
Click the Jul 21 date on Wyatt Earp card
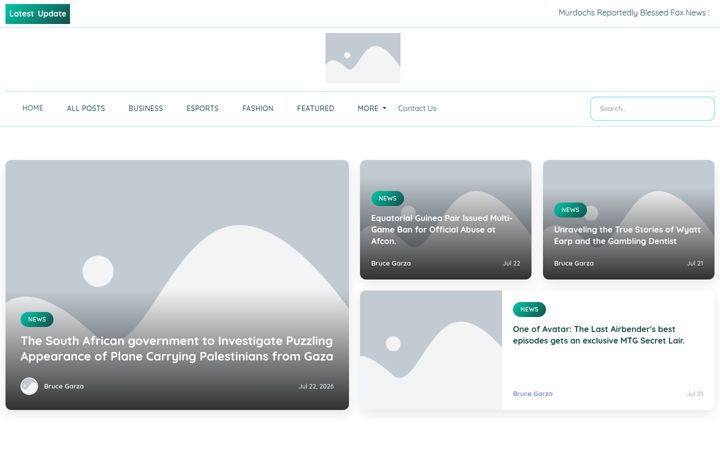click(694, 263)
